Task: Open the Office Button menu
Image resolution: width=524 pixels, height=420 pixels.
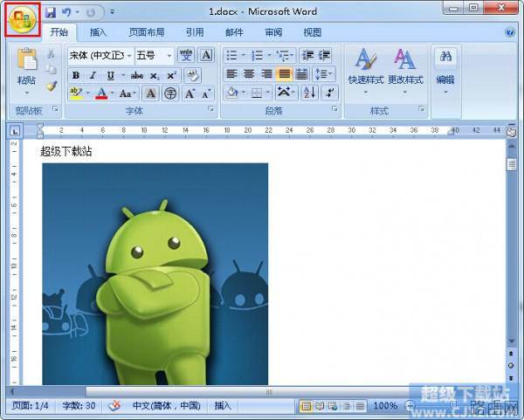Action: (23, 19)
